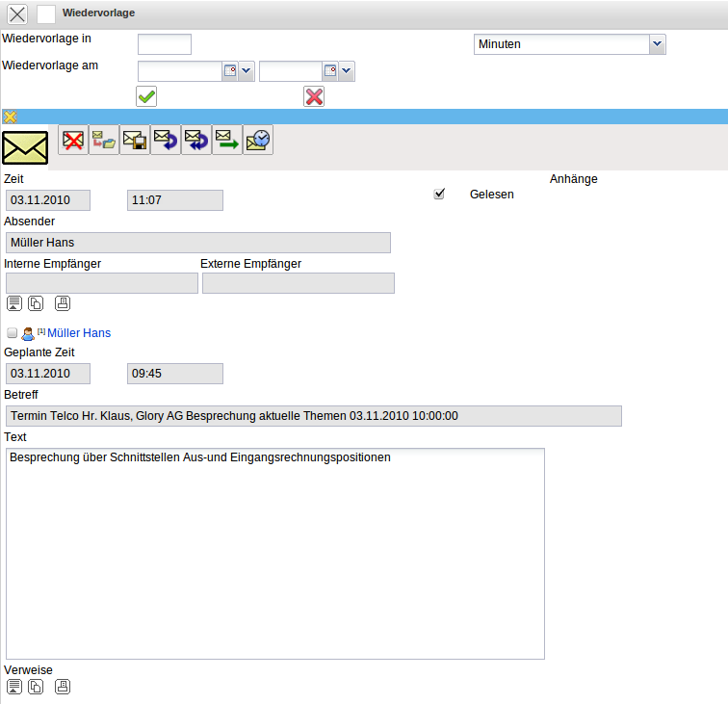Open the Müller Hans contact link
This screenshot has width=728, height=704.
pos(79,333)
